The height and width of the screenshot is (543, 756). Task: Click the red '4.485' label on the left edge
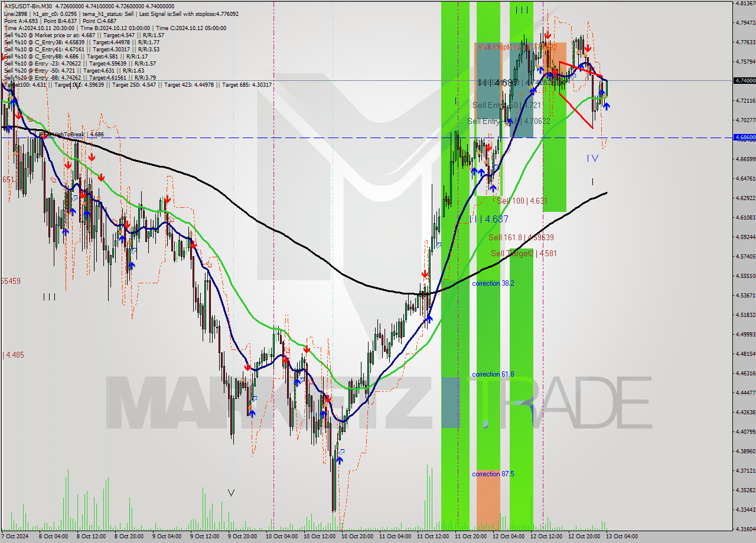(14, 355)
